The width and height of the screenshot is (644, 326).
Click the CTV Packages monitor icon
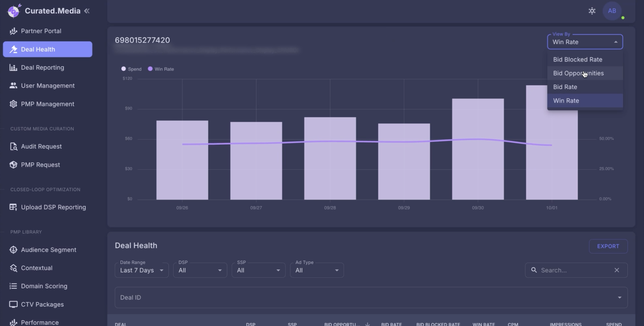tap(13, 304)
